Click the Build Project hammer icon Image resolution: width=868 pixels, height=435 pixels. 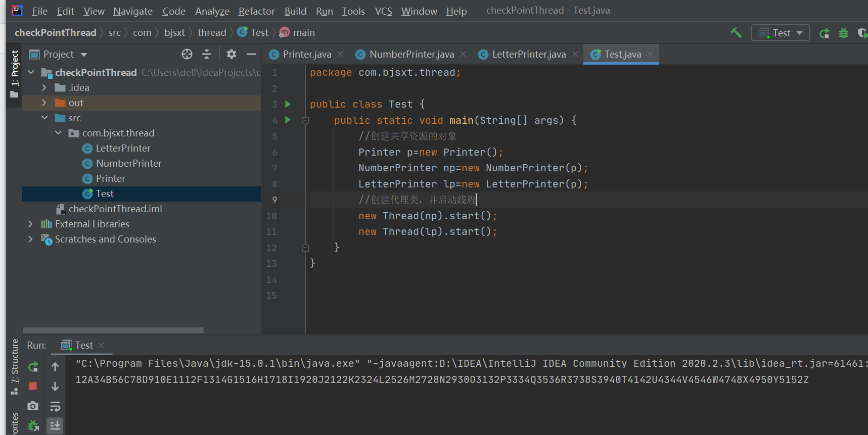click(736, 33)
